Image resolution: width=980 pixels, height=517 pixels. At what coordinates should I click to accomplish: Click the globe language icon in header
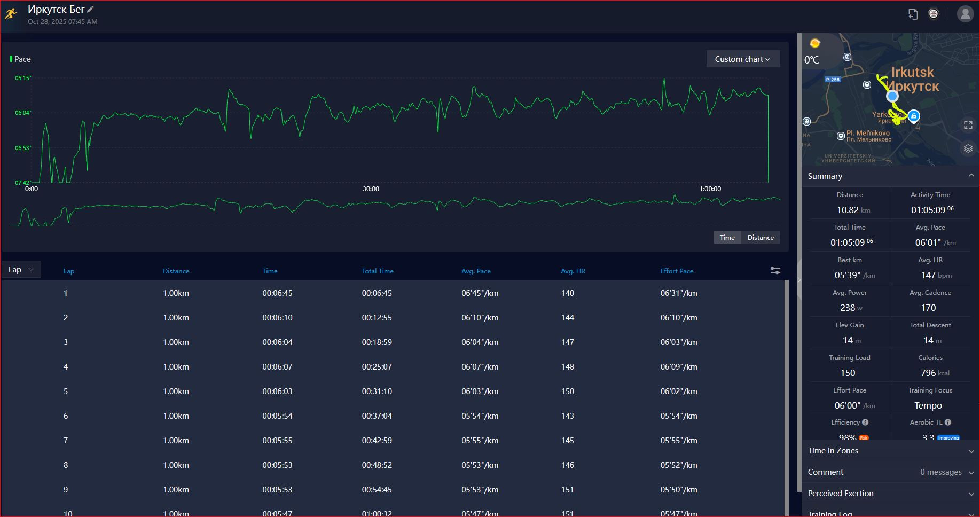point(934,14)
